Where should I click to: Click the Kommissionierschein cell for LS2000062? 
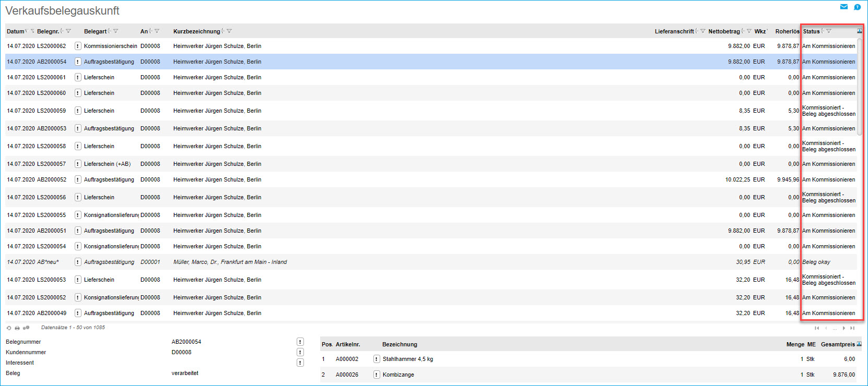click(x=111, y=46)
